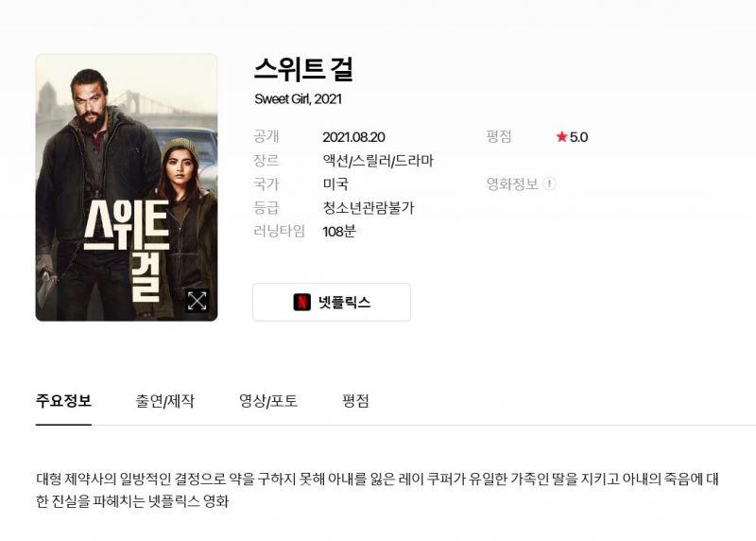756x541 pixels.
Task: Click the movie info exclamation icon
Action: 549,183
